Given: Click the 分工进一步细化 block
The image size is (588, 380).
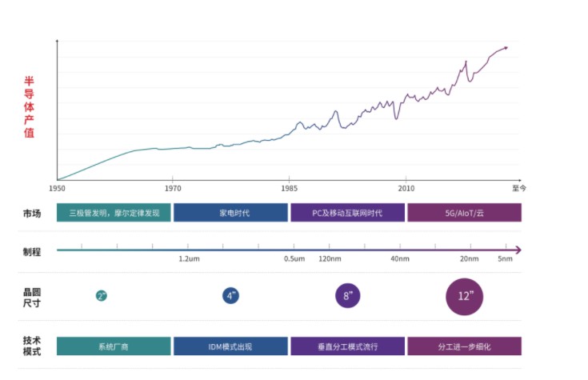Looking at the screenshot, I should click(x=464, y=346).
